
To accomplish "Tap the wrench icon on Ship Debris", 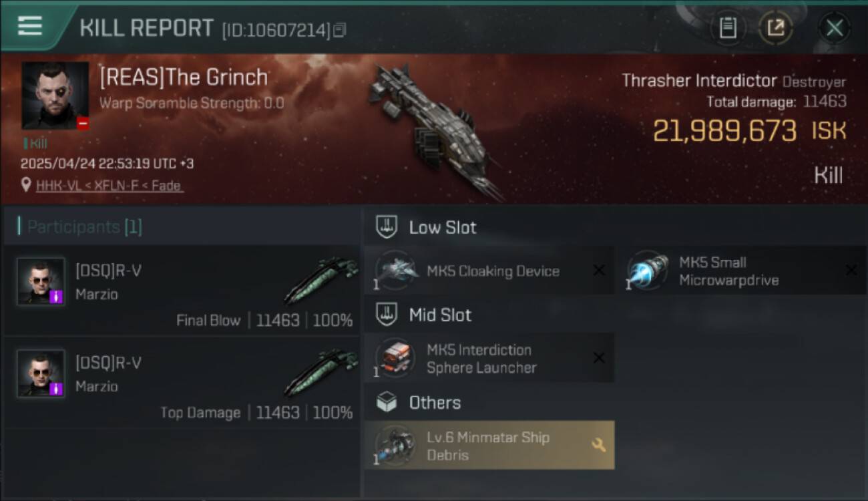I will 599,444.
